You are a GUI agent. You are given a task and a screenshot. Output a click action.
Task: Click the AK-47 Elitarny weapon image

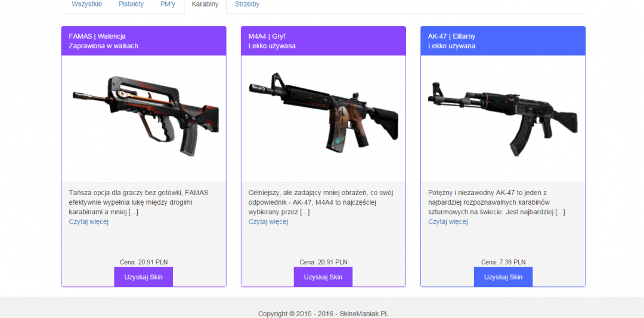(x=503, y=119)
